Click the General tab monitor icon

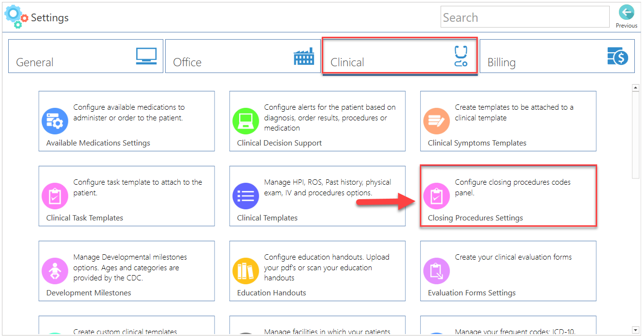pyautogui.click(x=146, y=56)
